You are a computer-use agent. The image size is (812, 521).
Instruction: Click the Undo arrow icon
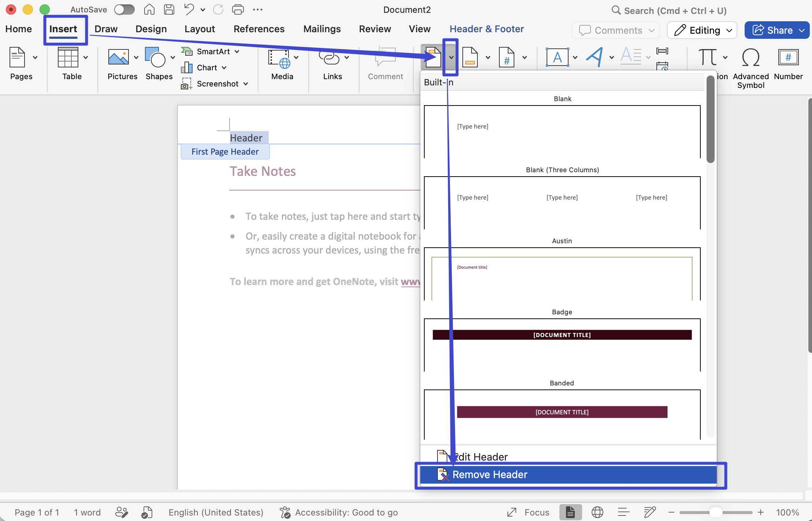point(189,10)
